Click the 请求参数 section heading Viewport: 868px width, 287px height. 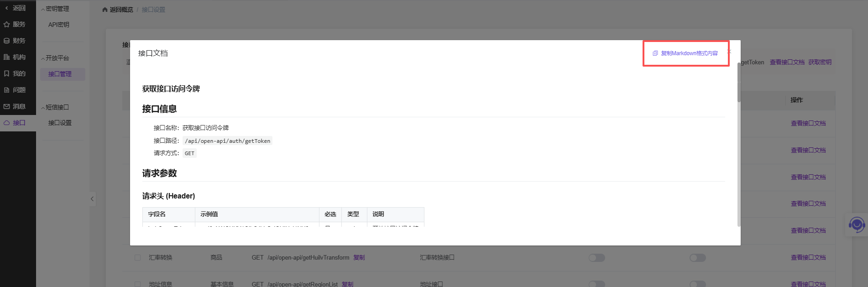[159, 173]
